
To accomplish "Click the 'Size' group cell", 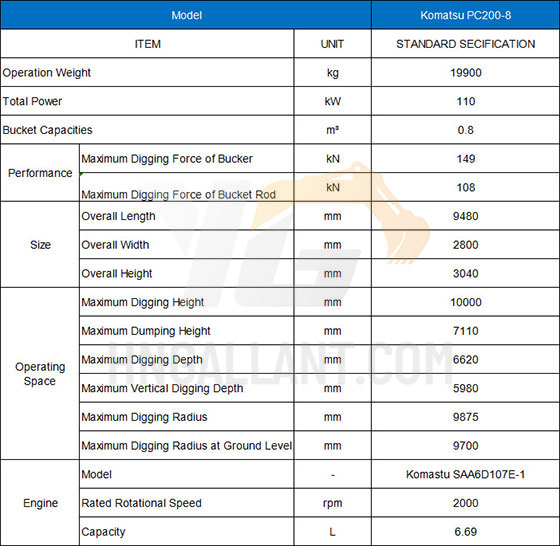I will [40, 245].
